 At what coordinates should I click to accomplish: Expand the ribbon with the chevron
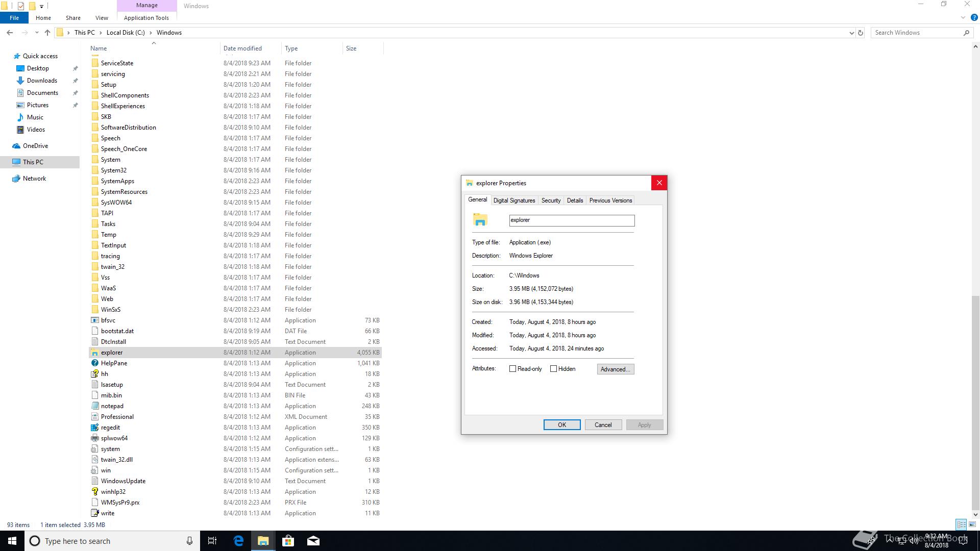(x=963, y=18)
